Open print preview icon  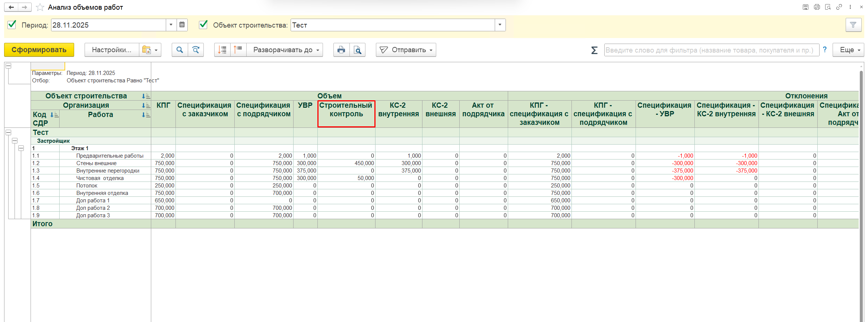point(357,50)
